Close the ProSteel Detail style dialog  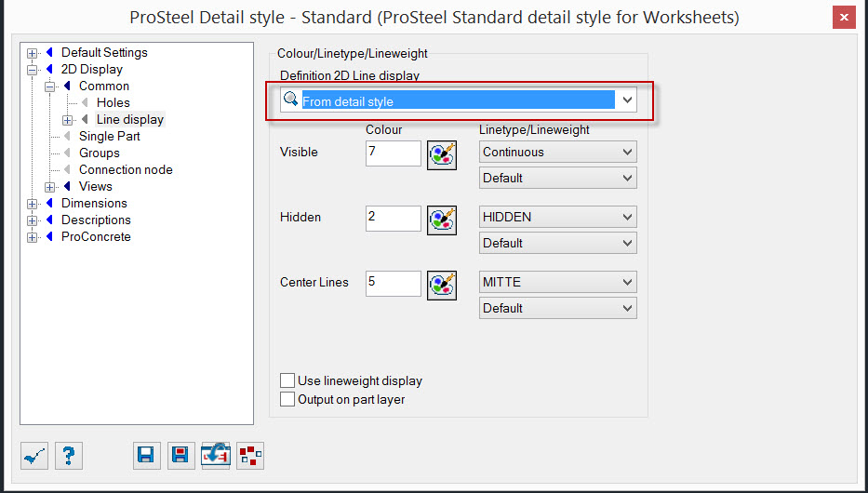click(x=844, y=18)
